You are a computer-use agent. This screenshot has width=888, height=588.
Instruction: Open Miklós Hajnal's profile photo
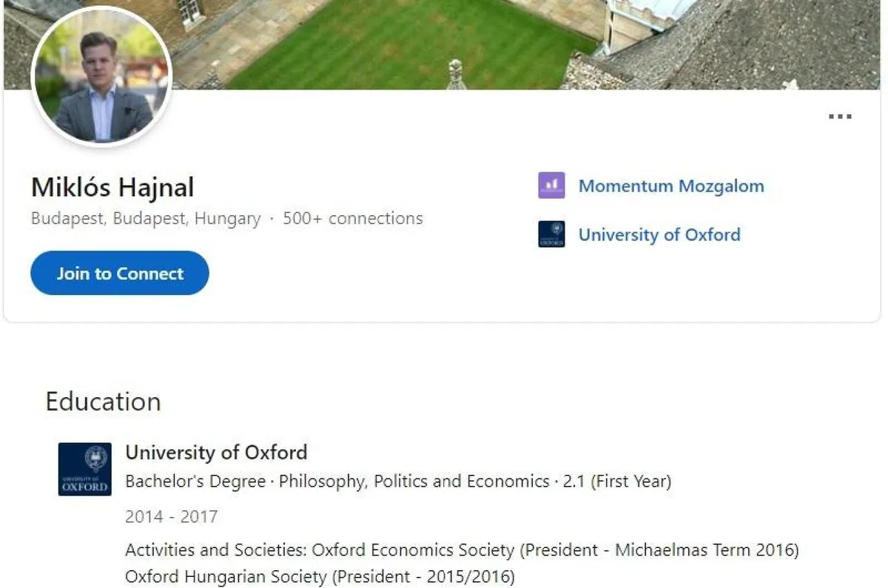click(x=101, y=77)
